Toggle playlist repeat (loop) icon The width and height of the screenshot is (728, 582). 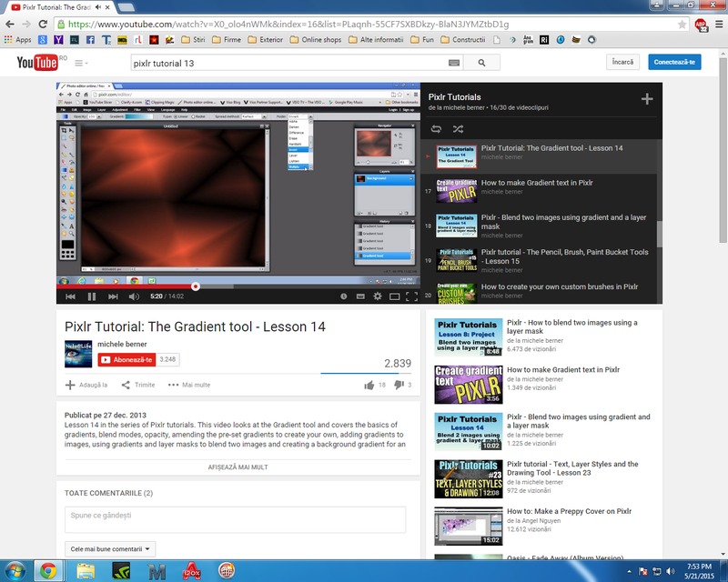point(436,129)
